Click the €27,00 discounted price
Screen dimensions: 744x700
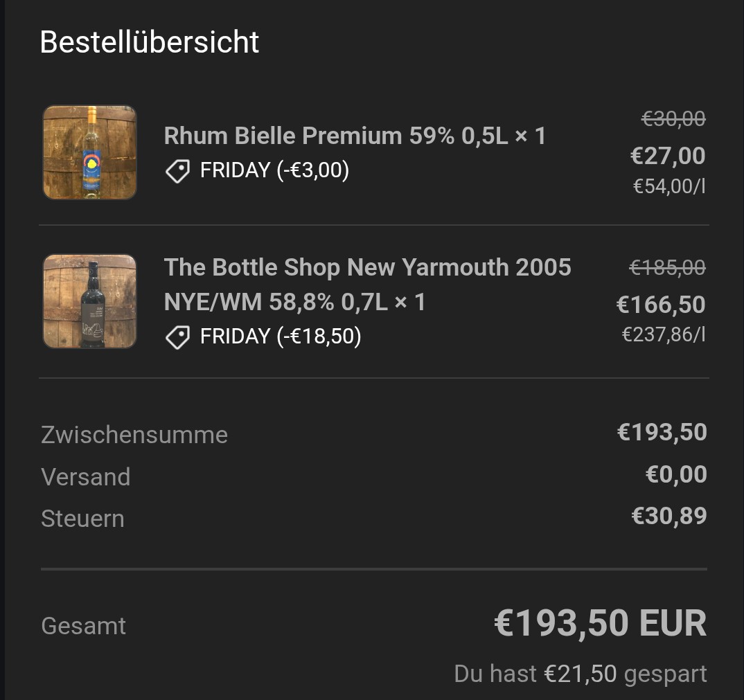point(668,156)
